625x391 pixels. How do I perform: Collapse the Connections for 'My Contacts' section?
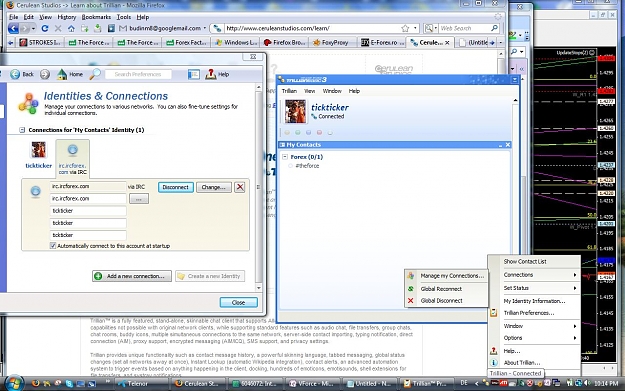22,130
